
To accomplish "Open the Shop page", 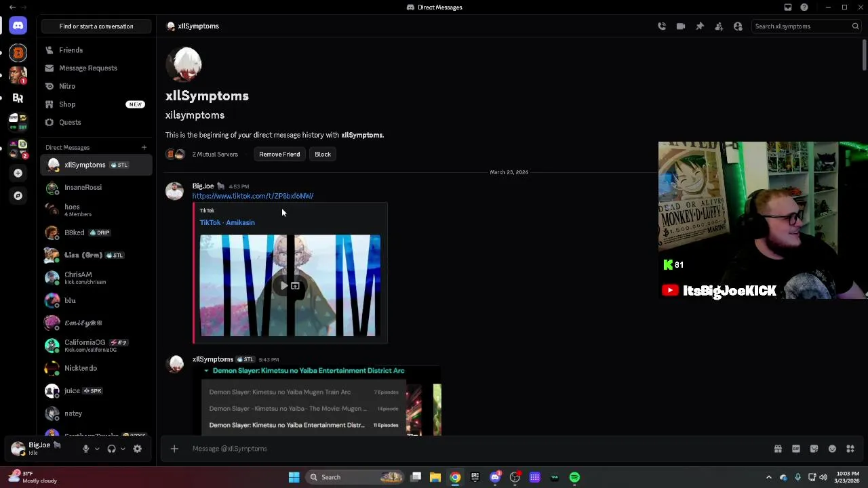I will (96, 104).
